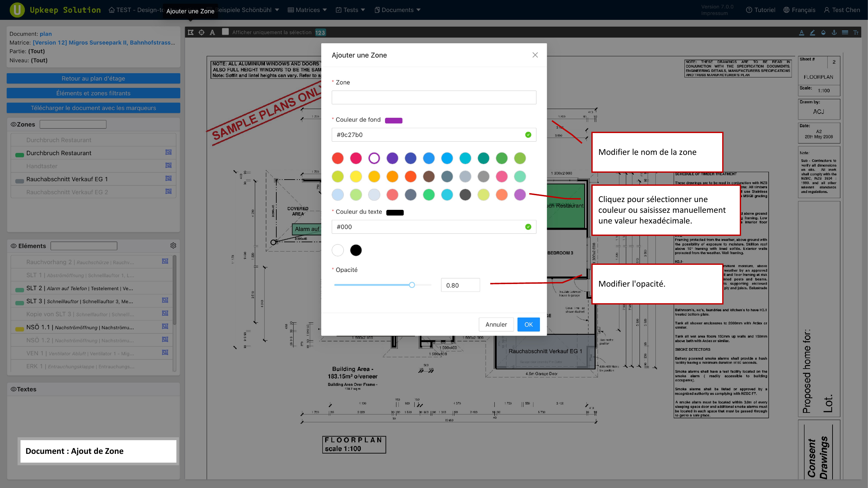
Task: Open the Matrices dropdown menu
Action: (307, 10)
